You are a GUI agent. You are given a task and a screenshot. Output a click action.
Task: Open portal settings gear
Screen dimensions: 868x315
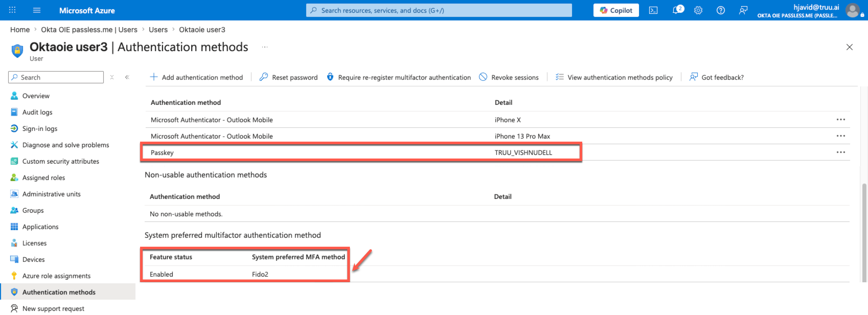(x=698, y=10)
